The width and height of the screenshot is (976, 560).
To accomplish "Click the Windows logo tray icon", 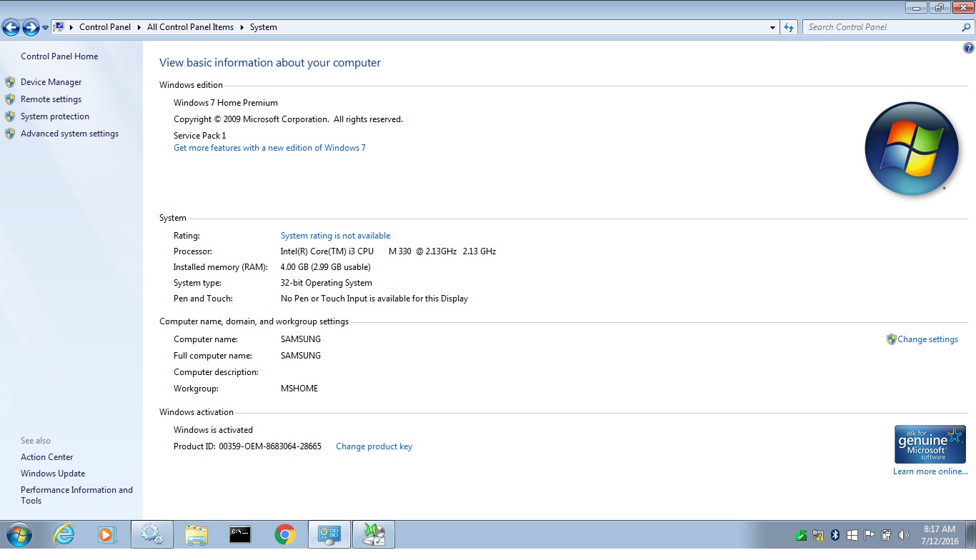I will point(852,535).
